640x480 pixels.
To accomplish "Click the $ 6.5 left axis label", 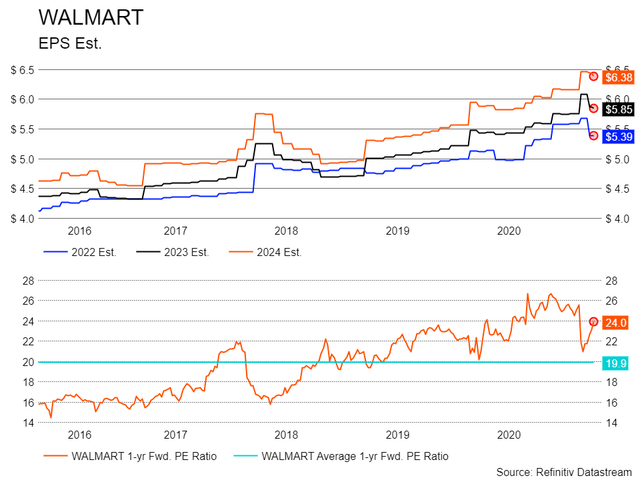I will pyautogui.click(x=22, y=70).
